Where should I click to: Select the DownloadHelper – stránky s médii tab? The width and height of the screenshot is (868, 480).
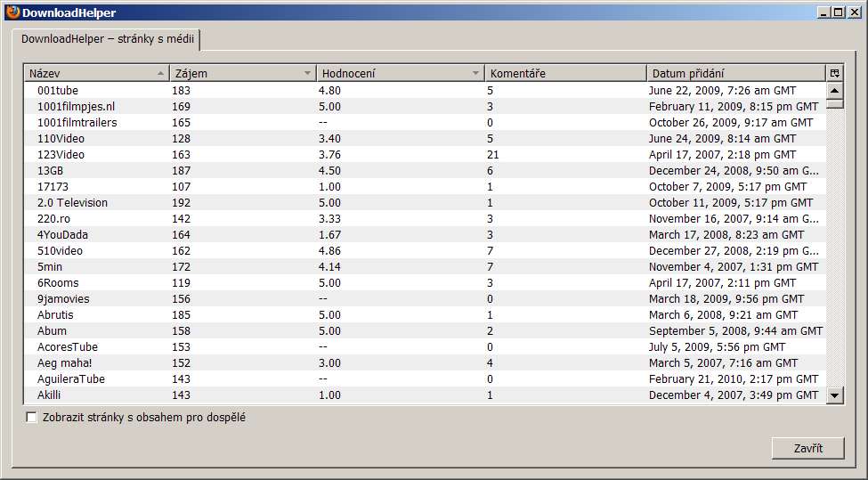pos(108,39)
